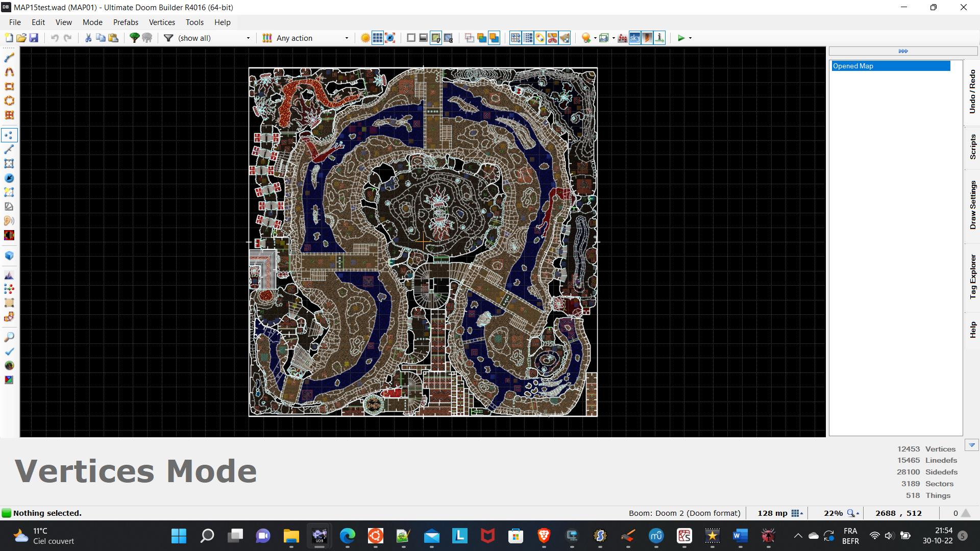Expand the test map dropdown arrow
The height and width of the screenshot is (551, 980).
click(x=691, y=38)
